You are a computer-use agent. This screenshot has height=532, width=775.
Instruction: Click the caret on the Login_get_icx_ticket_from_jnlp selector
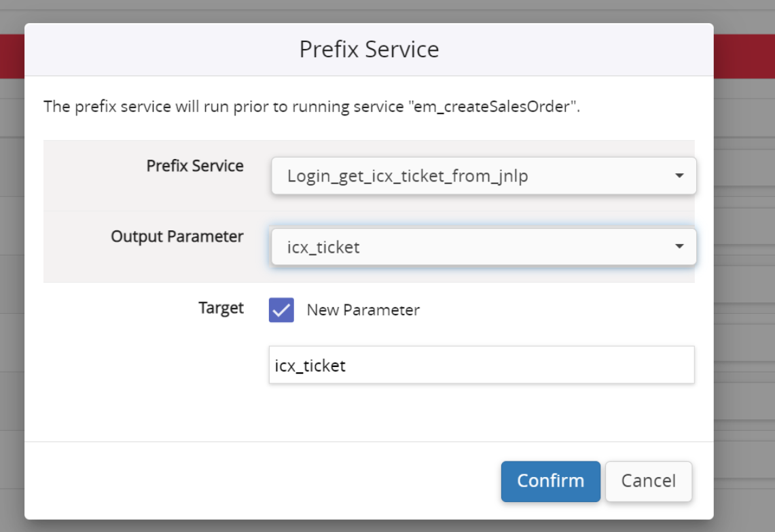click(679, 175)
